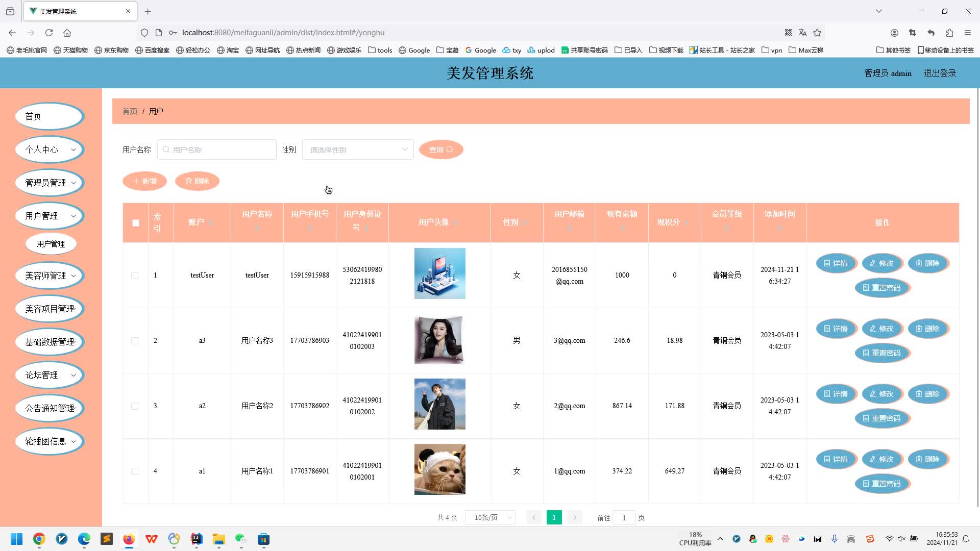The width and height of the screenshot is (980, 551).
Task: Open Firefox from the taskbar
Action: point(129,539)
